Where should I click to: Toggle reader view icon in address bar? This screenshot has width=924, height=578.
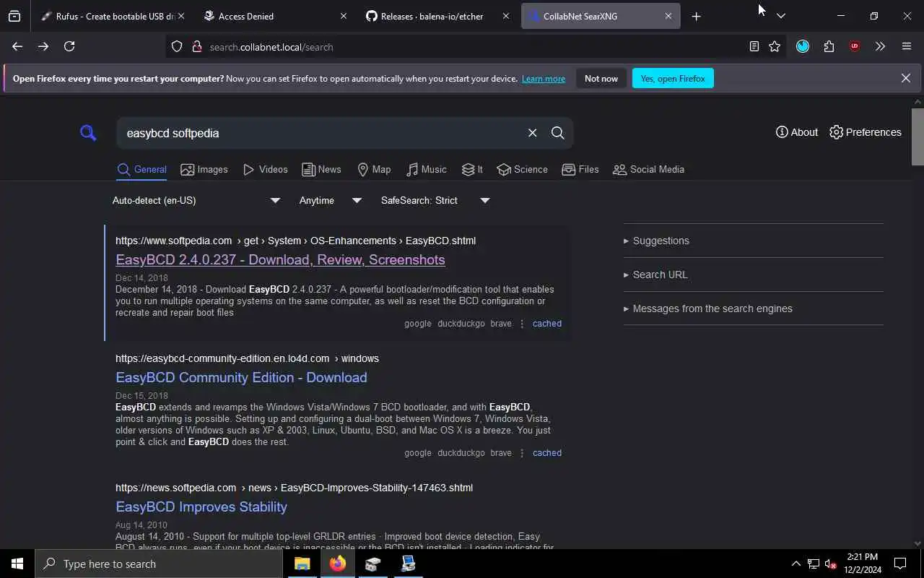[754, 46]
